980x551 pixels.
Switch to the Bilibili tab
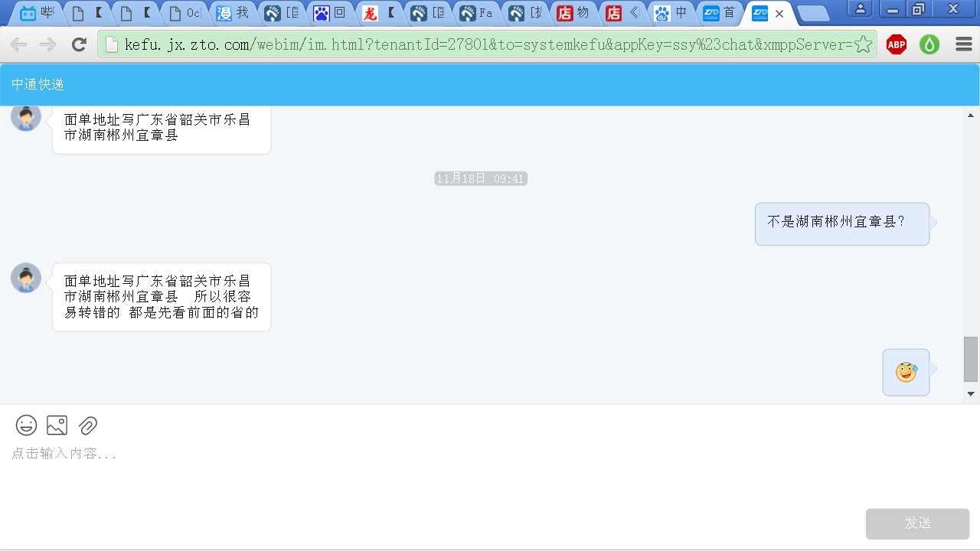[x=37, y=13]
